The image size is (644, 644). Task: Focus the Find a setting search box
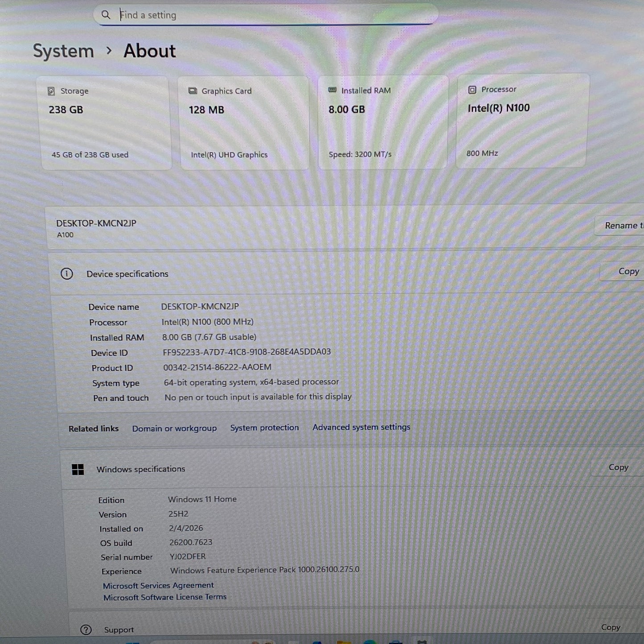coord(266,15)
